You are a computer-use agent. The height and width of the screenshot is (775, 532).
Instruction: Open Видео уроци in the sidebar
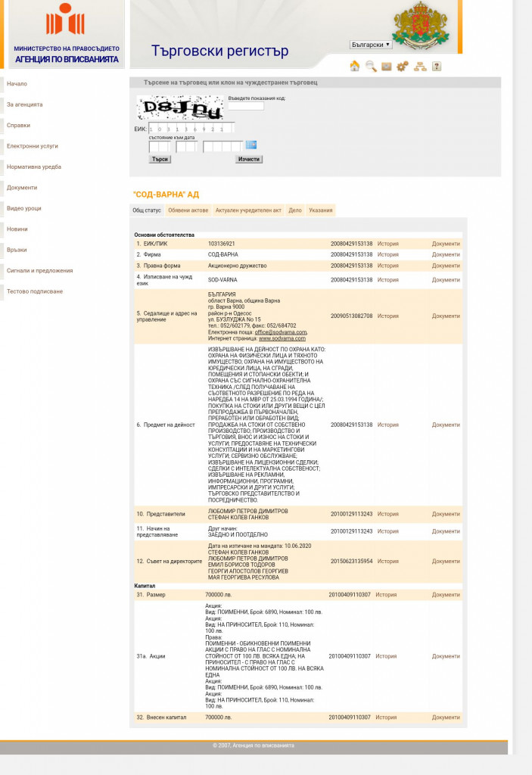(x=23, y=208)
